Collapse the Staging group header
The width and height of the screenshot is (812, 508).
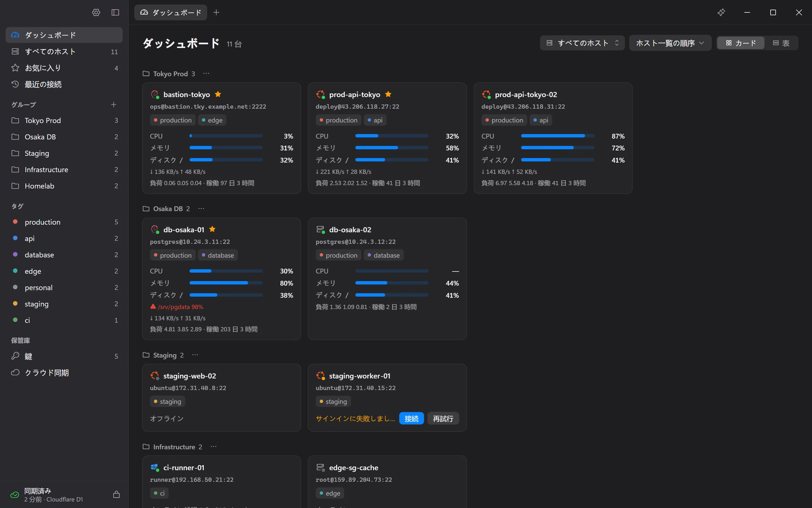point(163,355)
